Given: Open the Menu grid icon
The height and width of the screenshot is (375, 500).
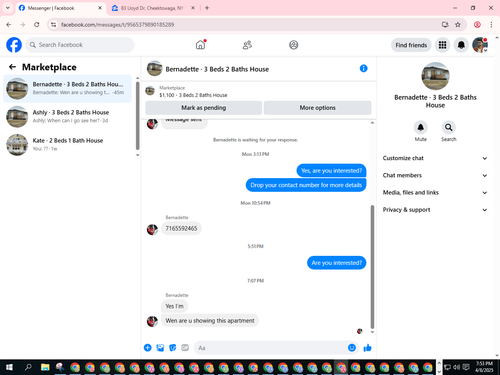Looking at the screenshot, I should click(442, 45).
